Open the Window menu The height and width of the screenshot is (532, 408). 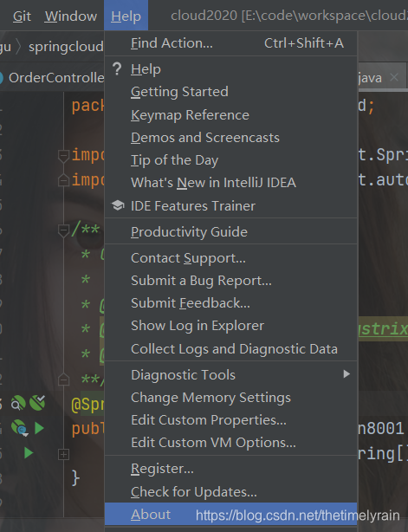click(71, 16)
